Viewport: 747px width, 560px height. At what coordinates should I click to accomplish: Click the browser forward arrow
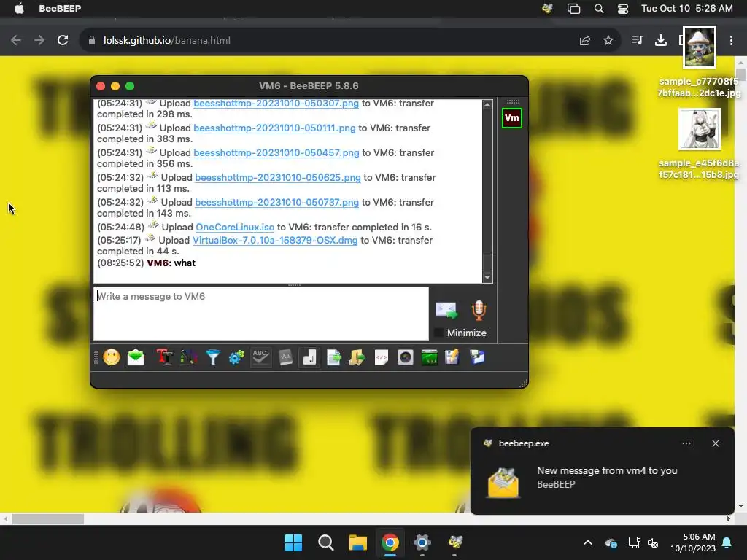[x=39, y=41]
